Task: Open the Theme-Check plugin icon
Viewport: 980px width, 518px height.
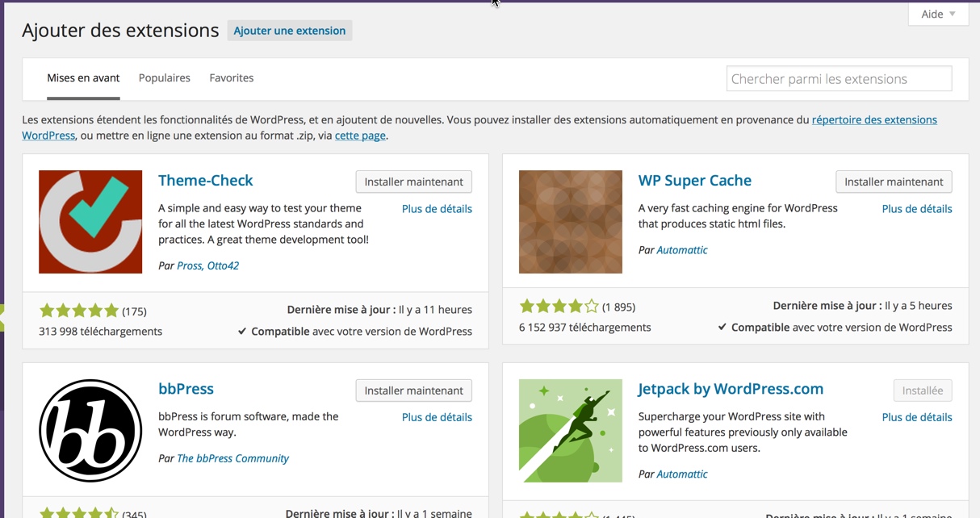Action: (x=90, y=222)
